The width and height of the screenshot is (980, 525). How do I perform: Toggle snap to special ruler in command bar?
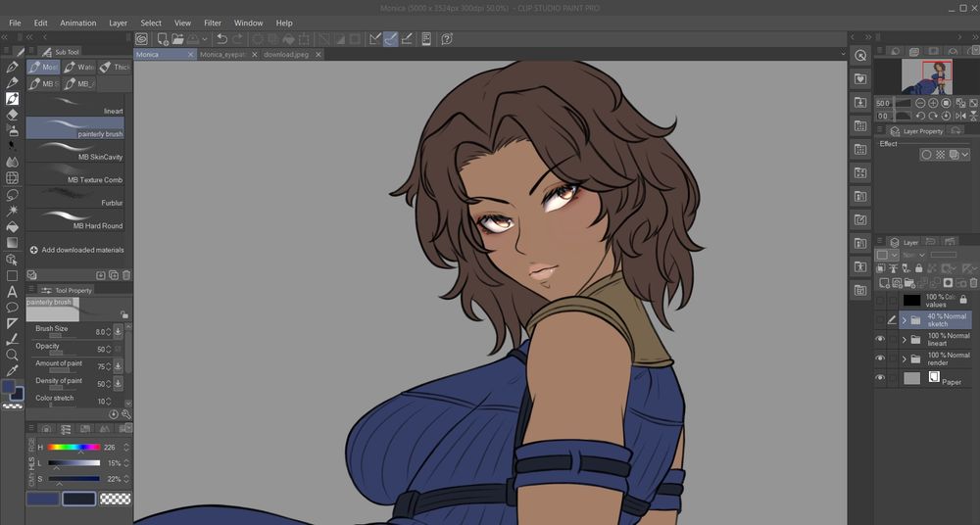(391, 39)
